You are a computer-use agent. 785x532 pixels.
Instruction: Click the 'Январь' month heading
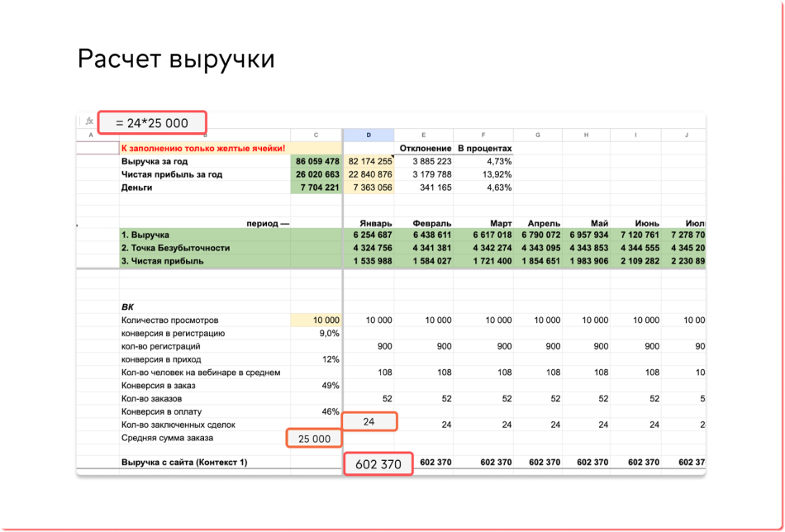375,223
